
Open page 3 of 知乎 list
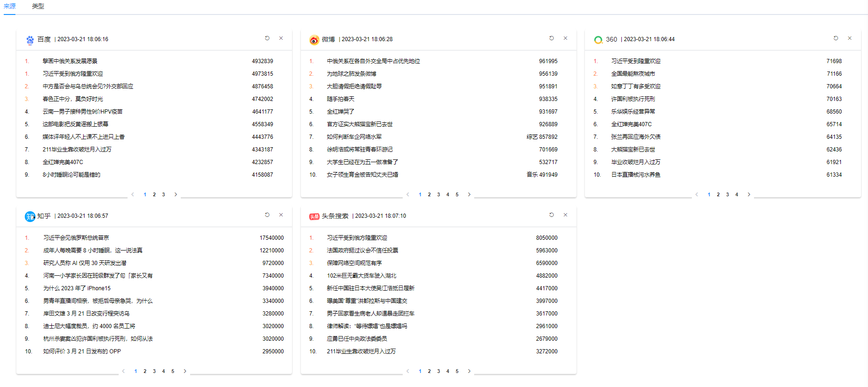click(x=154, y=371)
